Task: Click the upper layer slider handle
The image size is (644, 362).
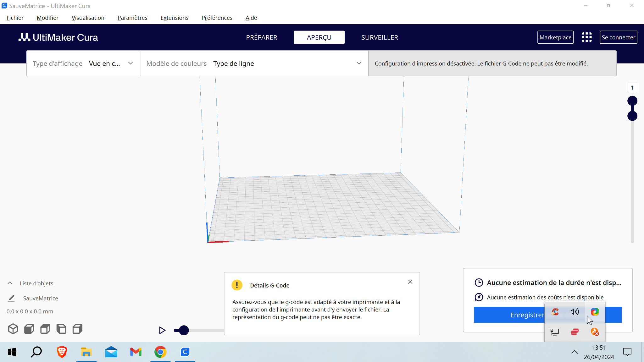Action: pyautogui.click(x=632, y=101)
